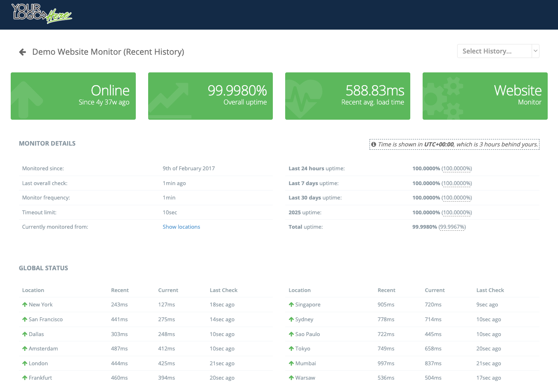
Task: Click the Last 7 days uptime parenthesized value
Action: click(457, 183)
